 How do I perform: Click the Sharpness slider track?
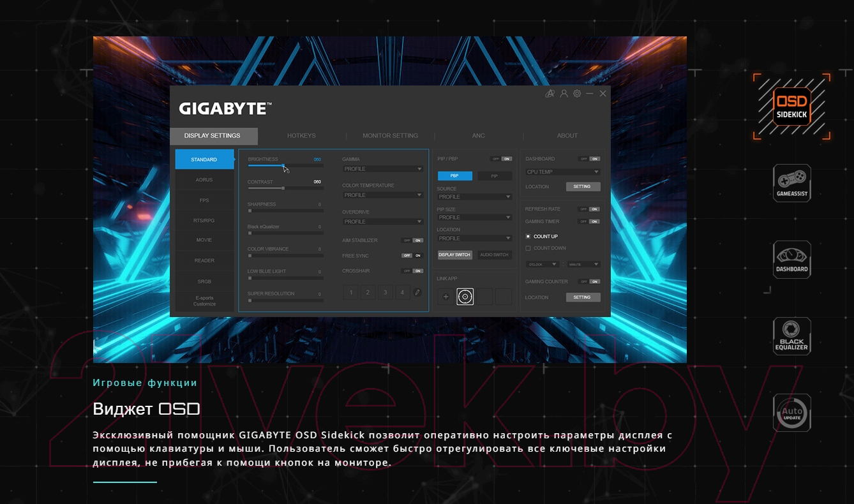(x=285, y=211)
